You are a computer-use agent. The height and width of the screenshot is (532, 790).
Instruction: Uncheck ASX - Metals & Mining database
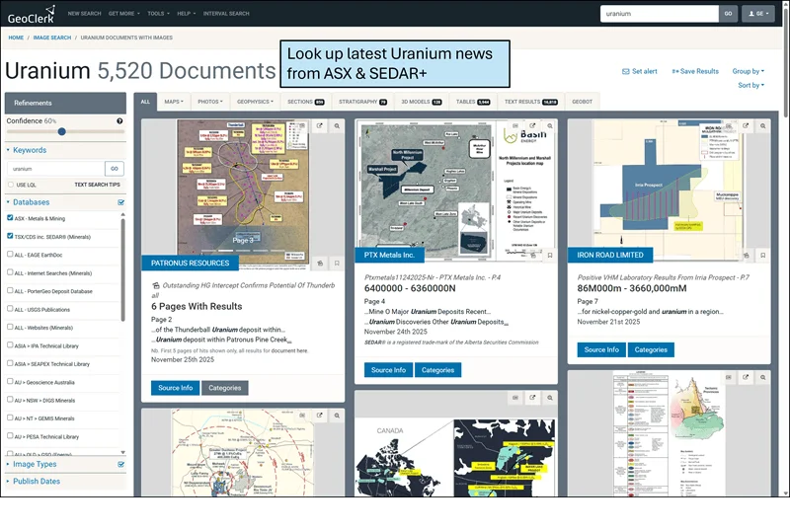[11, 218]
